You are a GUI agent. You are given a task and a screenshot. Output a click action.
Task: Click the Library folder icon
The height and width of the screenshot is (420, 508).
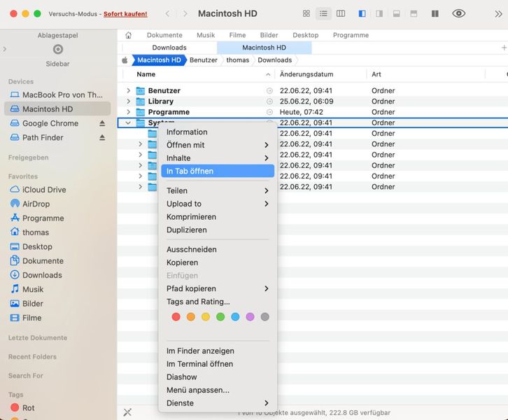point(140,101)
